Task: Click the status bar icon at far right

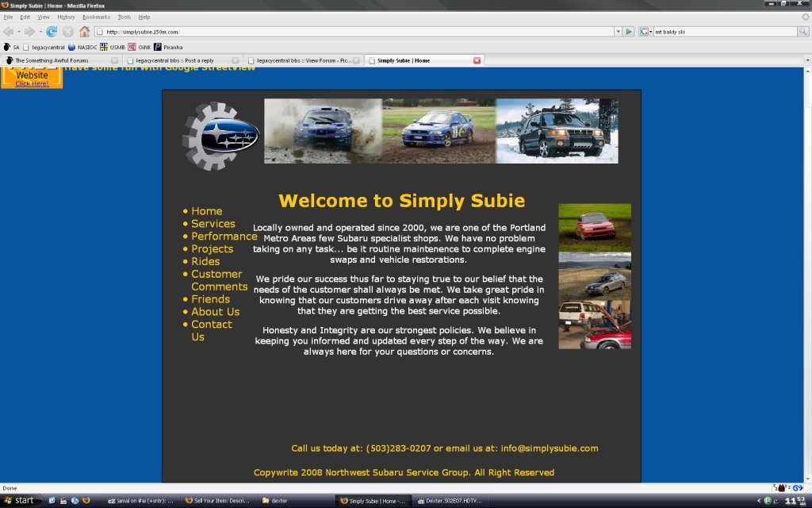Action: 798,488
